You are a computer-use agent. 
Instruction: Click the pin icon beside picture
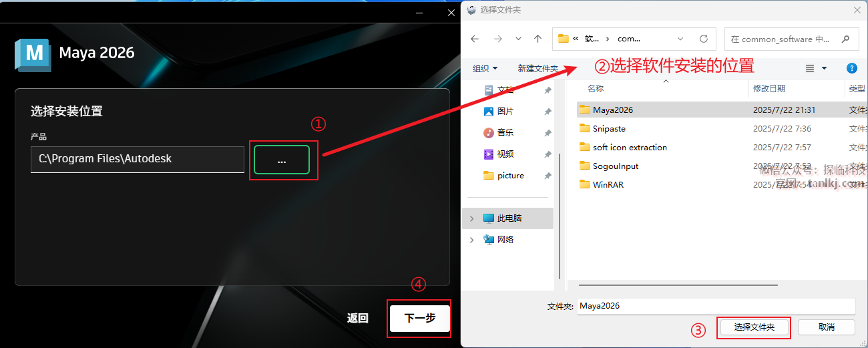pos(548,176)
